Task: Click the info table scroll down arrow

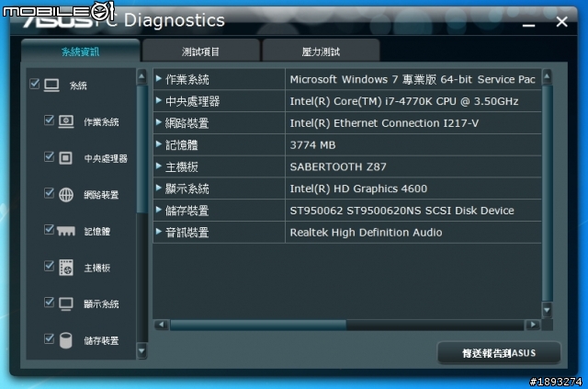Action: tap(548, 310)
